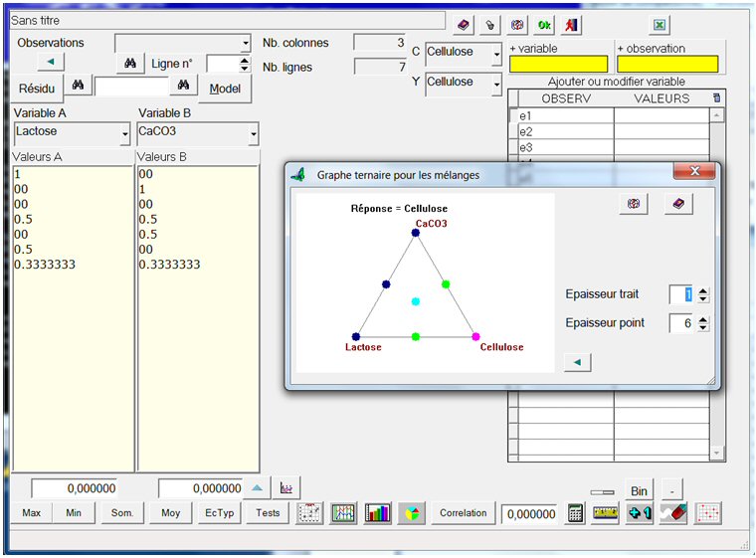This screenshot has width=756, height=558.
Task: Click the eraser icon in bottom toolbar
Action: click(x=672, y=513)
